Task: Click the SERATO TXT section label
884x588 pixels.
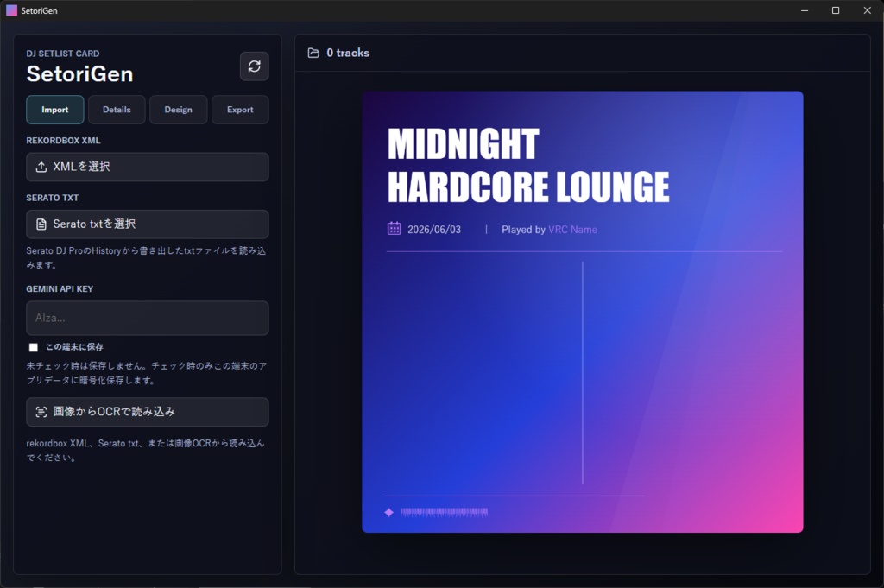Action: (53, 198)
